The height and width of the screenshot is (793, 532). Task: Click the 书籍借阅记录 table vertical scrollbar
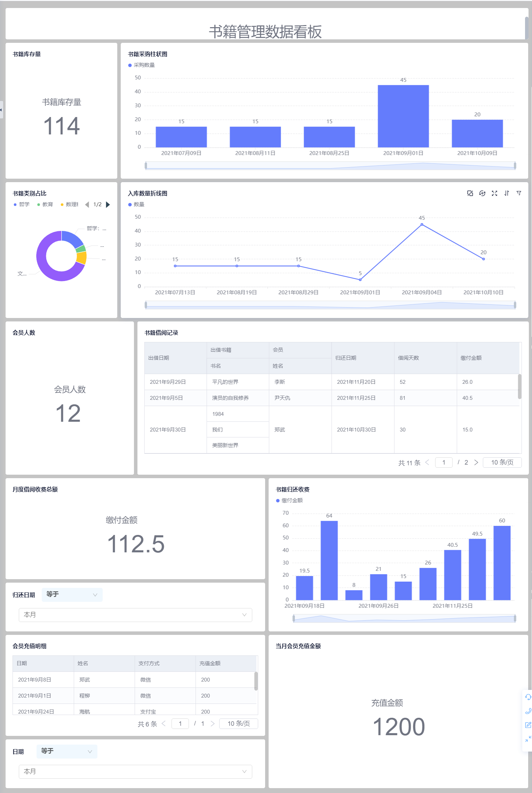click(520, 386)
